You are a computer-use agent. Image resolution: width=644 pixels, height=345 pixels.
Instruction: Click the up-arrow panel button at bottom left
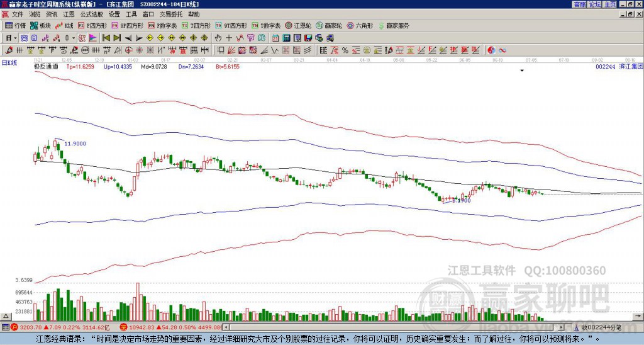click(x=6, y=316)
